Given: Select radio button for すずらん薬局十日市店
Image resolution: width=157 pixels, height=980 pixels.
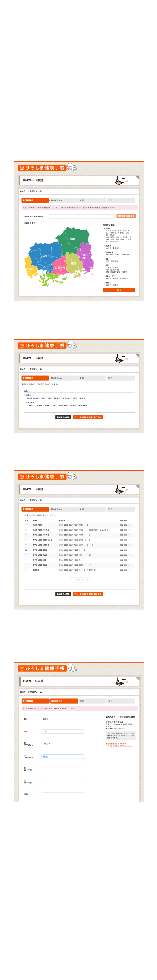Looking at the screenshot, I should [x=26, y=545].
